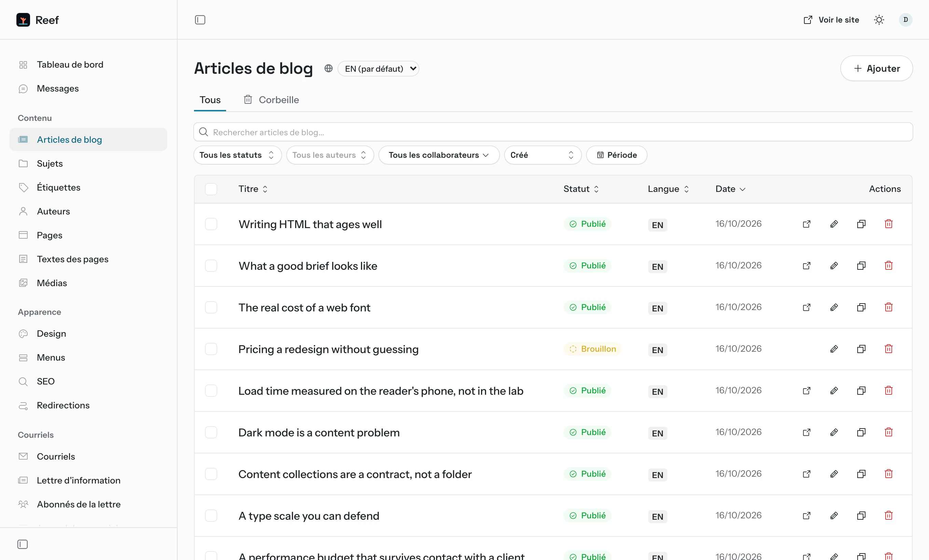Delete A type scale you can defend
929x560 pixels.
888,516
